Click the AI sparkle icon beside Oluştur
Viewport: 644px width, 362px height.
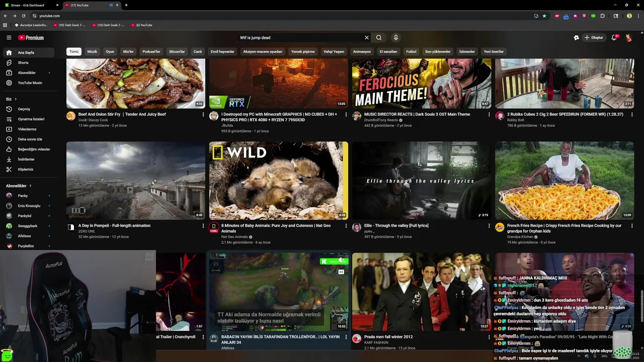pyautogui.click(x=576, y=38)
